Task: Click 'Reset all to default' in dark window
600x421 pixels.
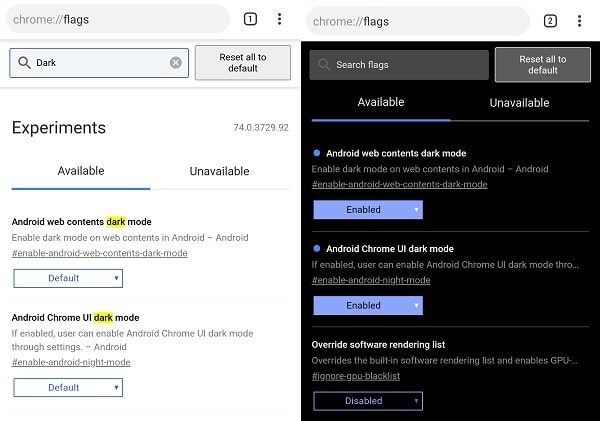Action: pyautogui.click(x=543, y=65)
